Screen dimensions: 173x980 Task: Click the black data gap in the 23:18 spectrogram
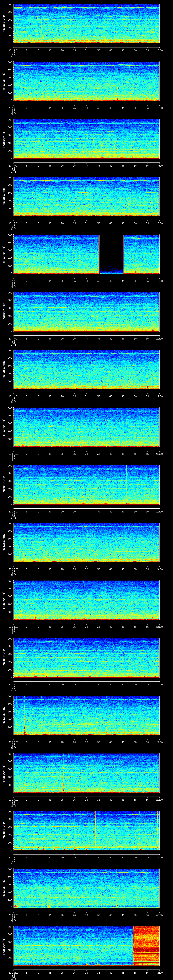coord(112,254)
